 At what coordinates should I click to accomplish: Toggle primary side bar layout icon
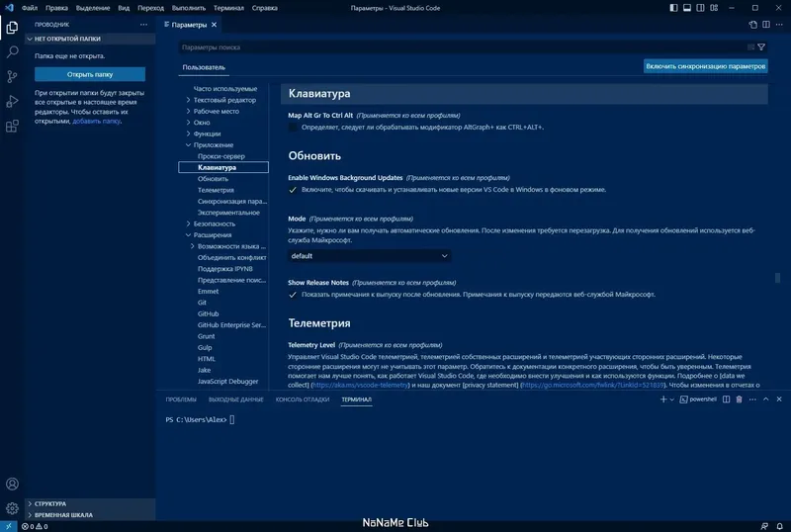pos(673,8)
